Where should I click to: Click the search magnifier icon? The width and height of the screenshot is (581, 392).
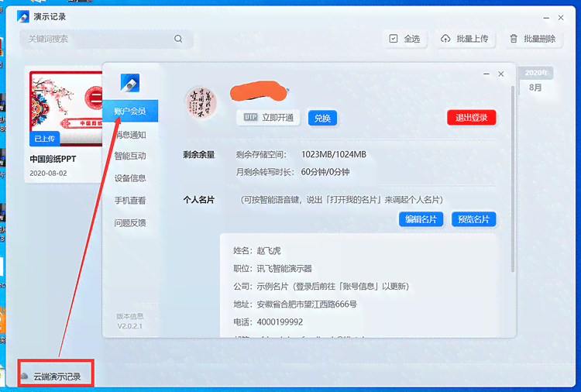[178, 39]
